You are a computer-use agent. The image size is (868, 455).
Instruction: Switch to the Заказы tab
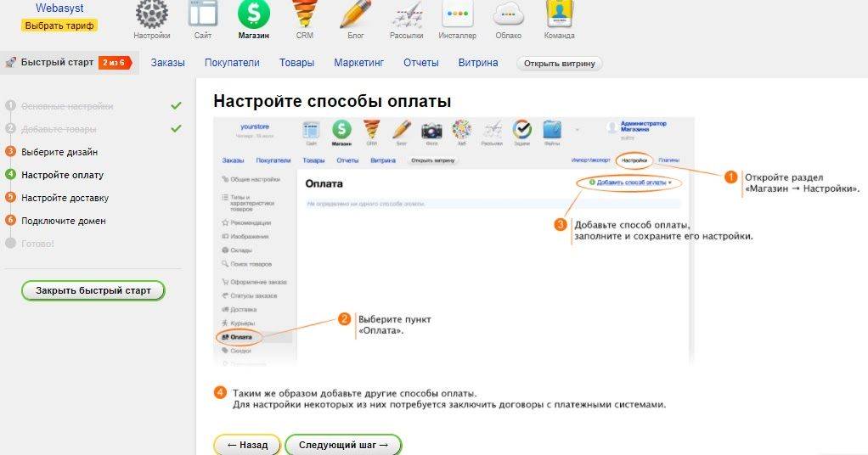pos(167,63)
